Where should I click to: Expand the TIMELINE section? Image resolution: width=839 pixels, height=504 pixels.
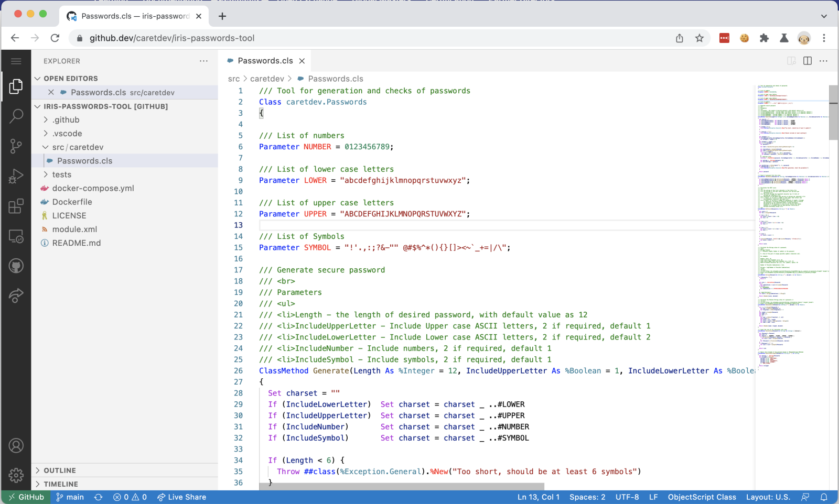click(61, 484)
